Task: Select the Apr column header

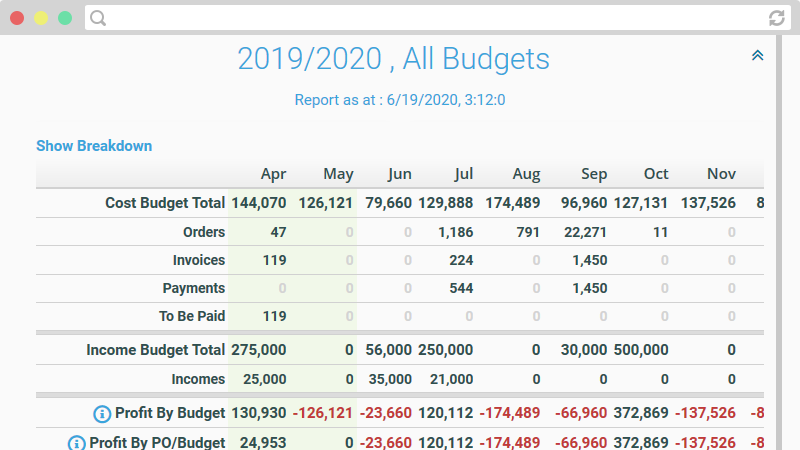Action: (273, 174)
